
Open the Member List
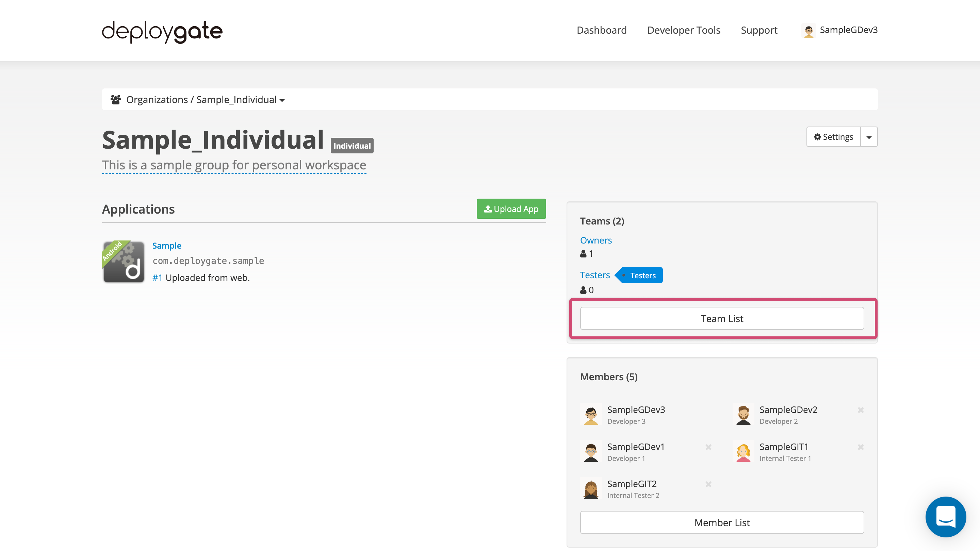[x=722, y=522]
